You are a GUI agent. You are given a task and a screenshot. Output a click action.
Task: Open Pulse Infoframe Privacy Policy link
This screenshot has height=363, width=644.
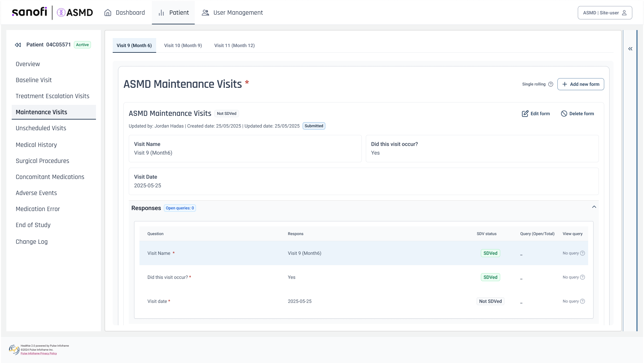[39, 353]
